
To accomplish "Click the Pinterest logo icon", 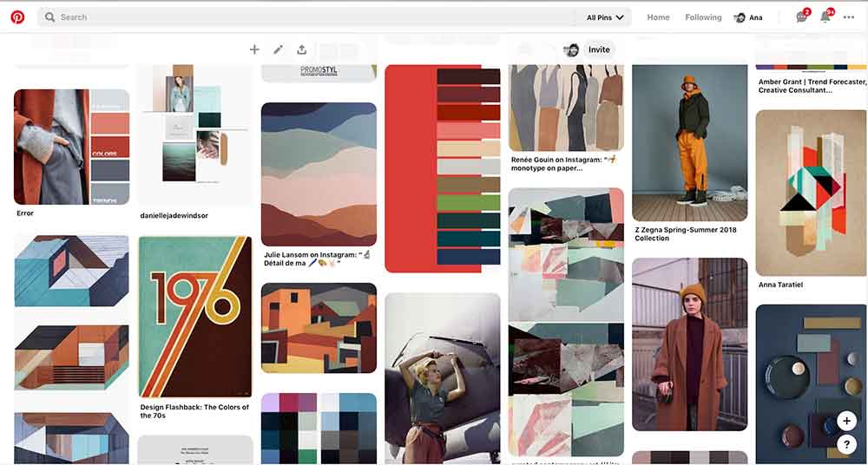I will coord(17,17).
